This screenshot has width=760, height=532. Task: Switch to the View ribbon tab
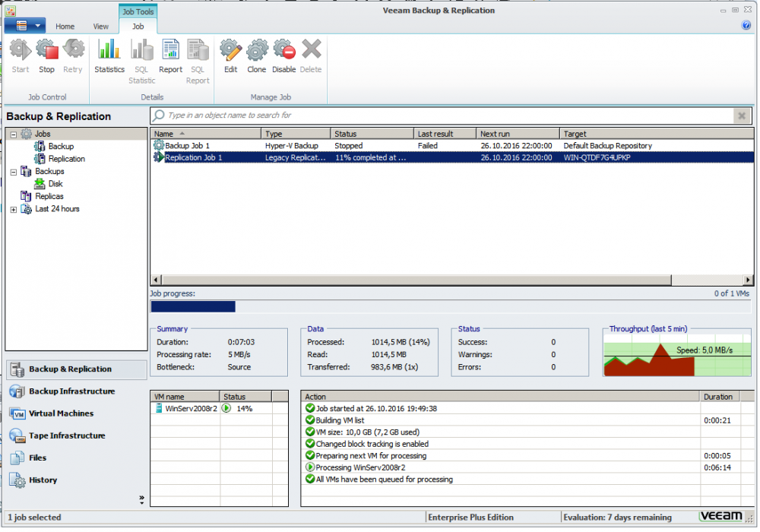pyautogui.click(x=101, y=27)
